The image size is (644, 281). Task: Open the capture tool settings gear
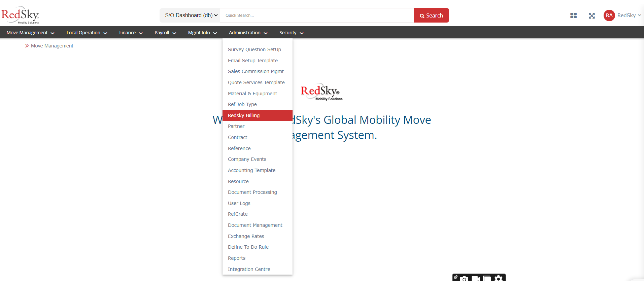(x=499, y=278)
